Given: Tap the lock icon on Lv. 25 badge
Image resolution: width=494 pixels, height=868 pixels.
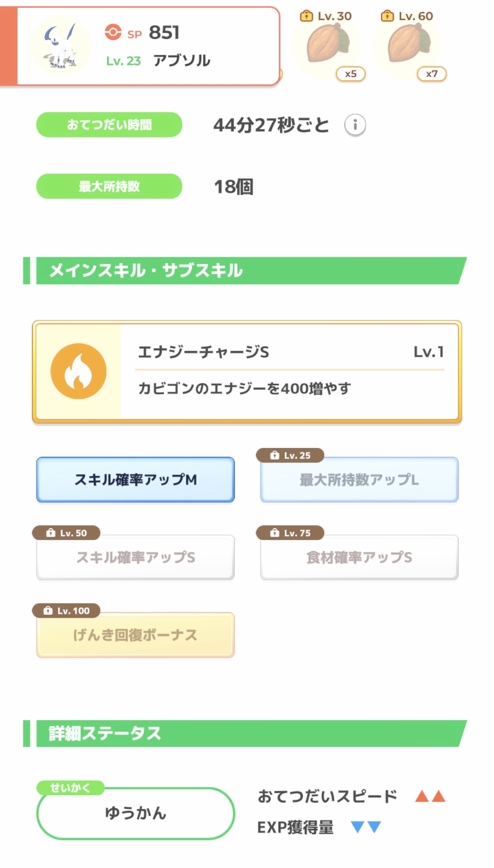Looking at the screenshot, I should (274, 456).
